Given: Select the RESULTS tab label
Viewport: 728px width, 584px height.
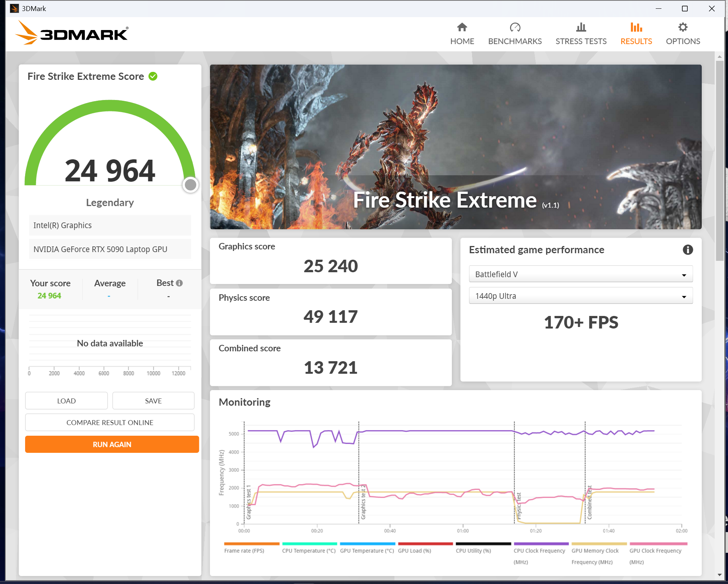Looking at the screenshot, I should coord(636,41).
